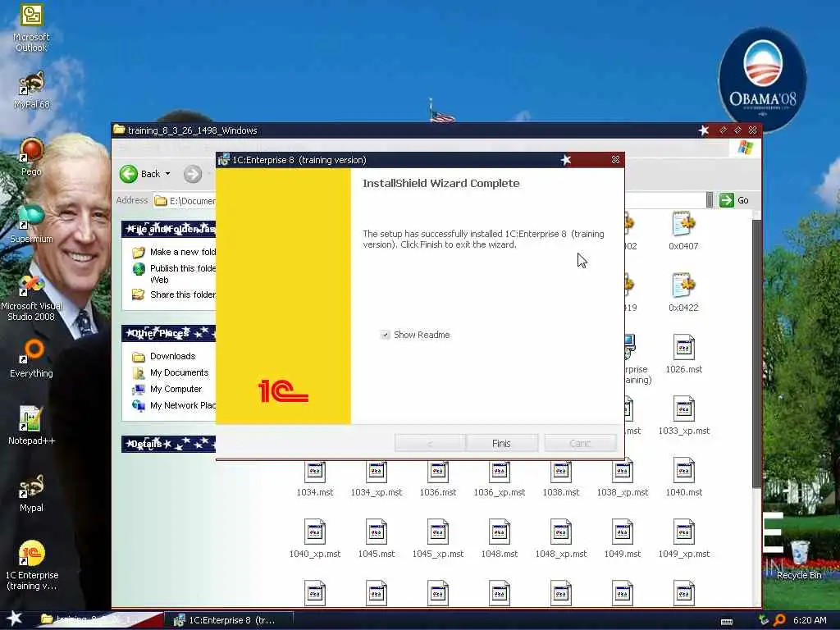
Task: Open the Back button history dropdown
Action: [167, 174]
